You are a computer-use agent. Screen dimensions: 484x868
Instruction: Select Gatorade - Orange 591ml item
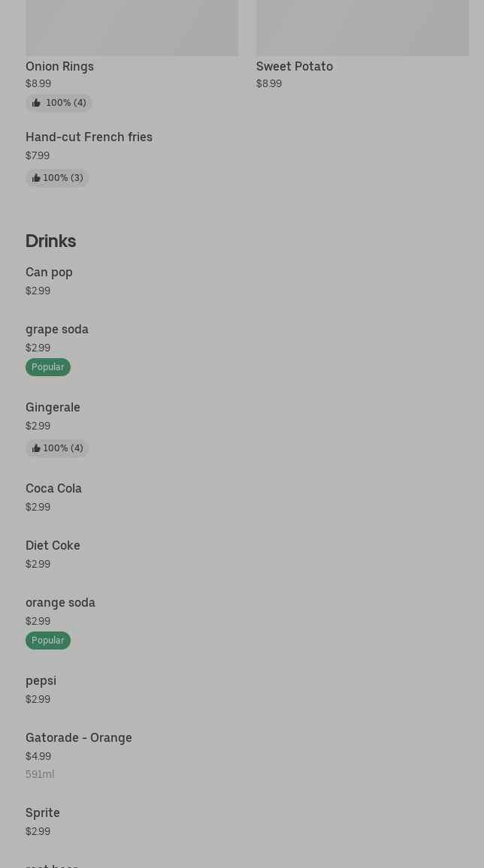pos(78,738)
